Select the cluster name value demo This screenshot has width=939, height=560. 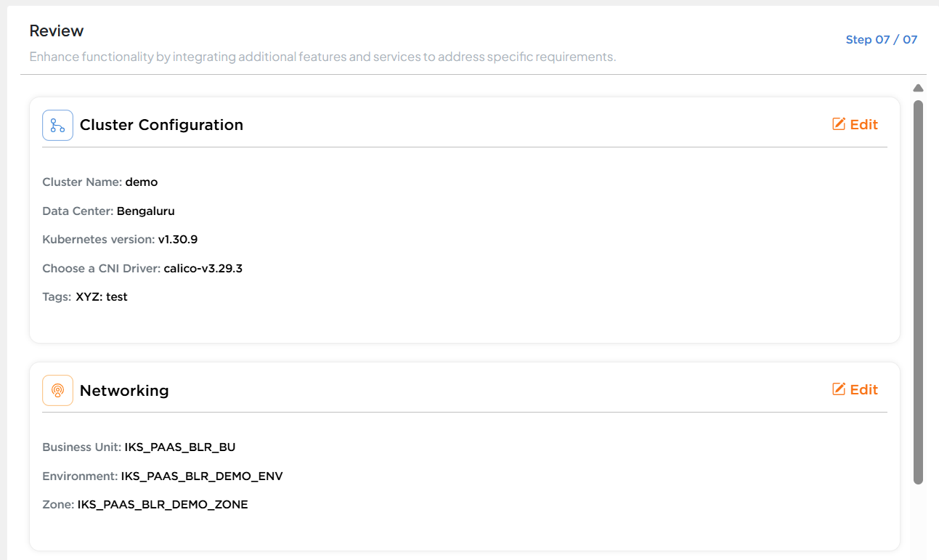click(x=142, y=182)
